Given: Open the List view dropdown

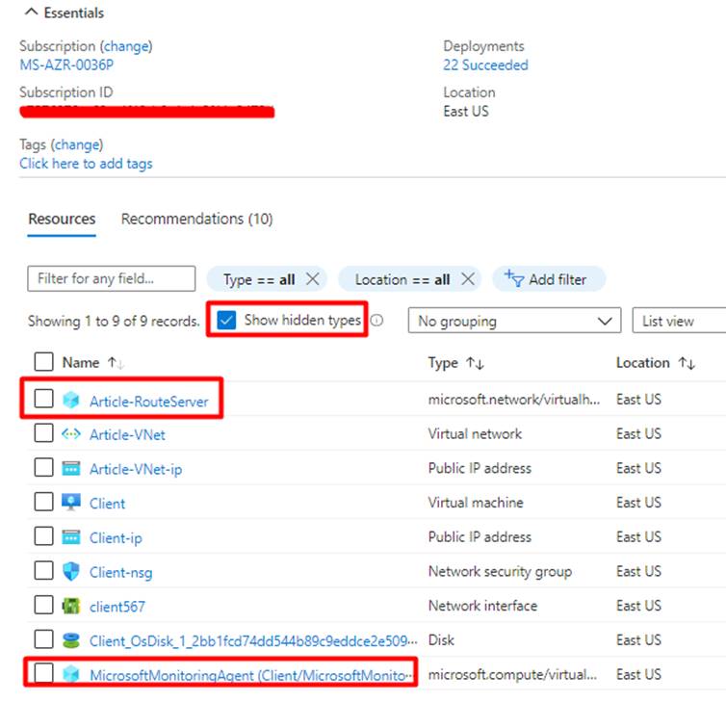Looking at the screenshot, I should coord(679,321).
